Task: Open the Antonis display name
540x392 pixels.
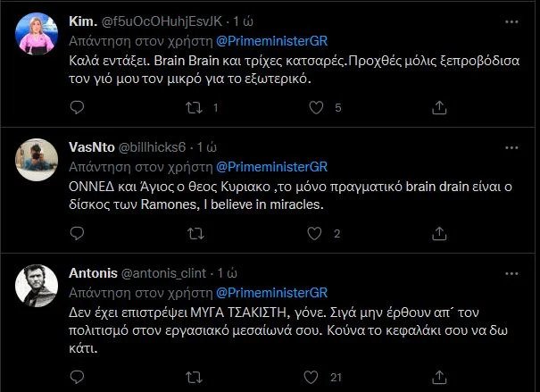Action: [91, 272]
